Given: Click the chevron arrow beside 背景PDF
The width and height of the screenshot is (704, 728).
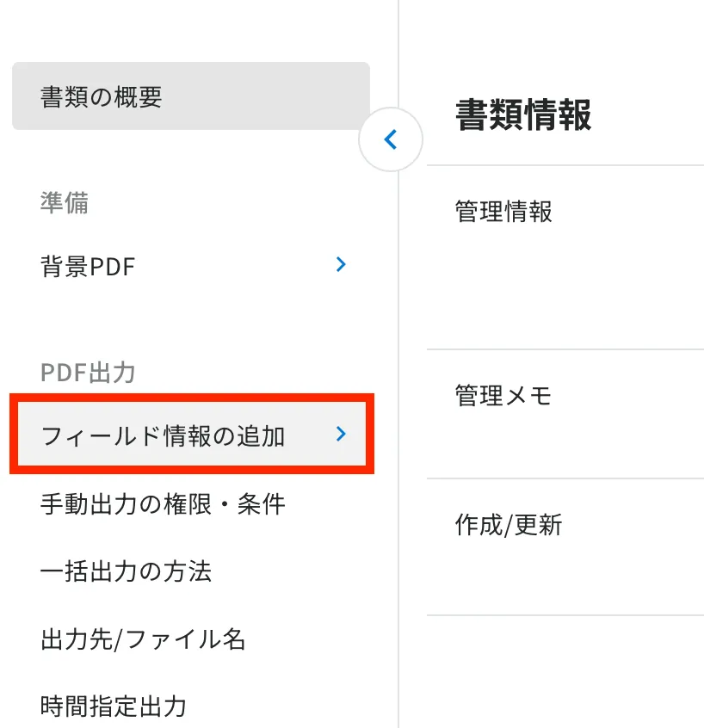Looking at the screenshot, I should click(341, 264).
